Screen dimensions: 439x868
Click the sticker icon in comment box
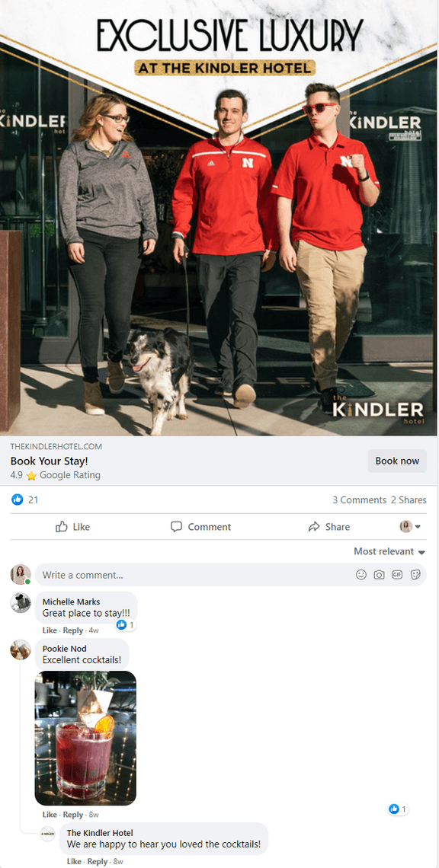415,575
